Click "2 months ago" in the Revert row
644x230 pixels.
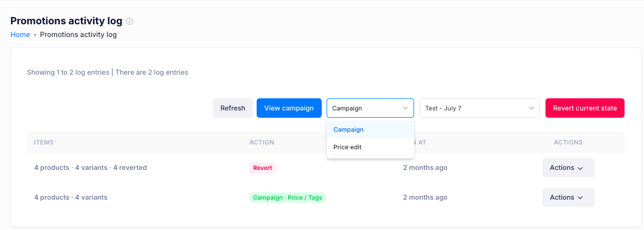click(x=425, y=167)
